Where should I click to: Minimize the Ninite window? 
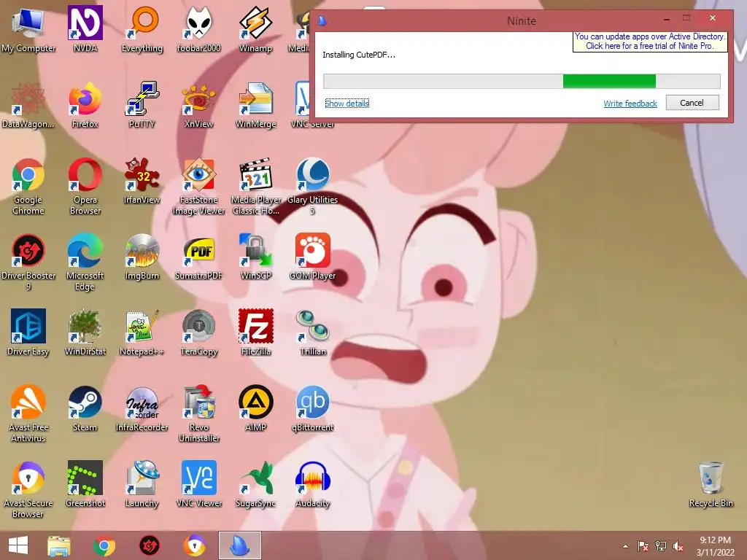click(667, 19)
